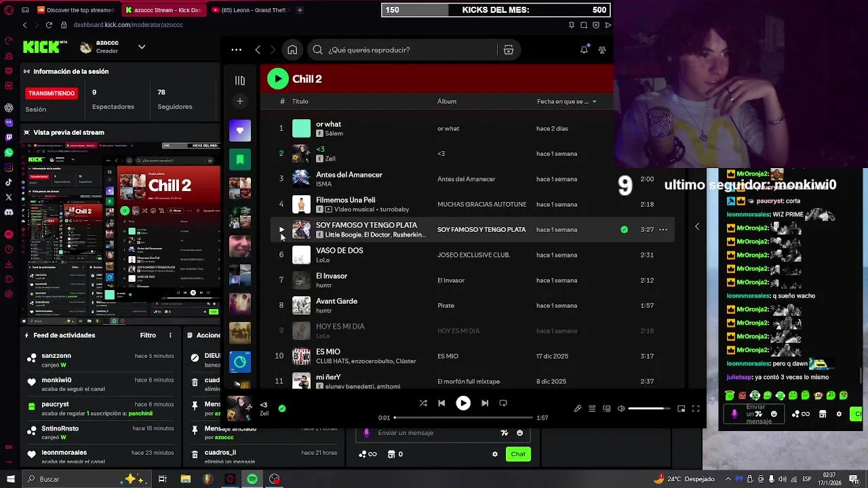Sort tracks by the Título column header
Viewport: 868px width, 488px height.
pos(300,101)
